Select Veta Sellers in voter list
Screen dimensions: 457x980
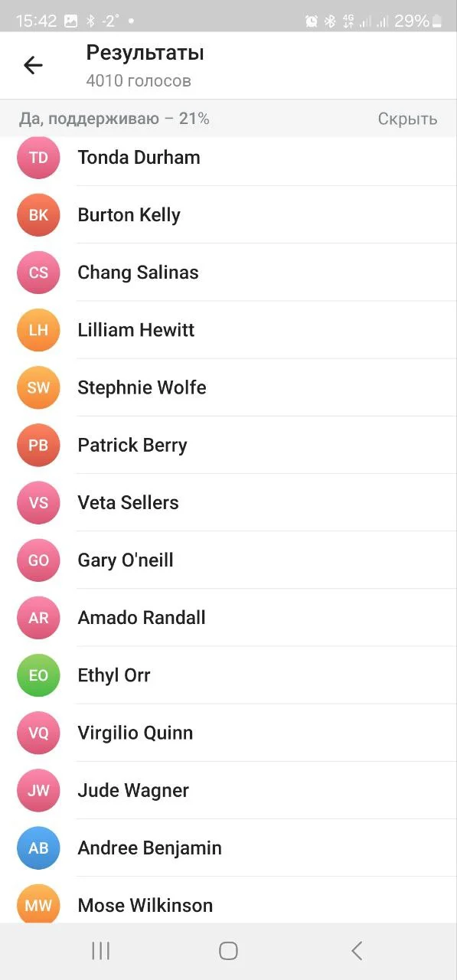click(x=228, y=503)
